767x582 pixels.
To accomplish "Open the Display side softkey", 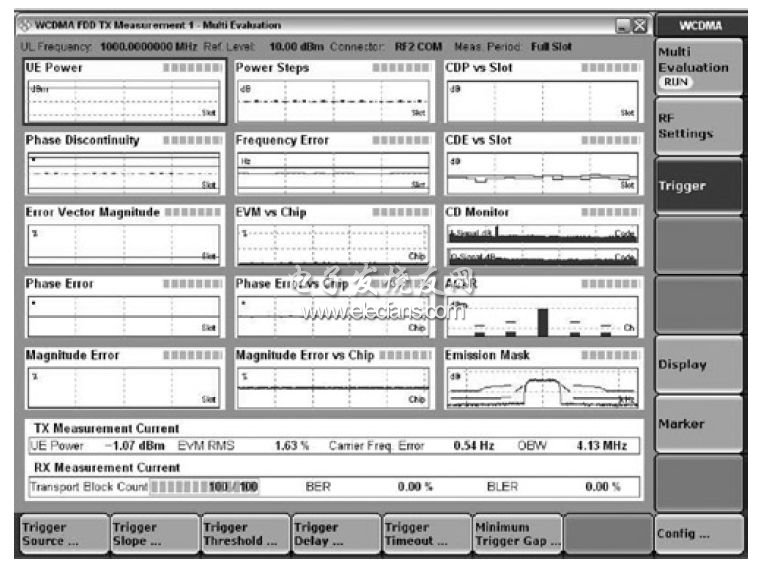I will pos(699,365).
